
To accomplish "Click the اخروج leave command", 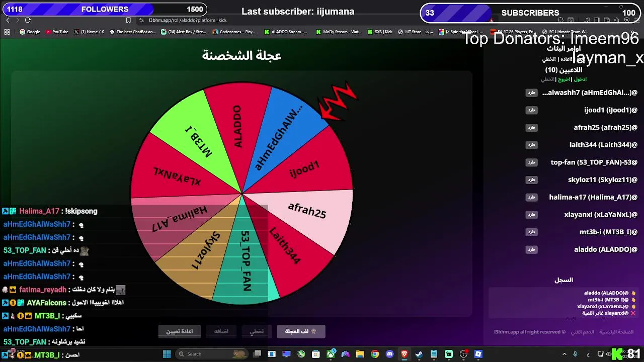I will click(x=564, y=79).
